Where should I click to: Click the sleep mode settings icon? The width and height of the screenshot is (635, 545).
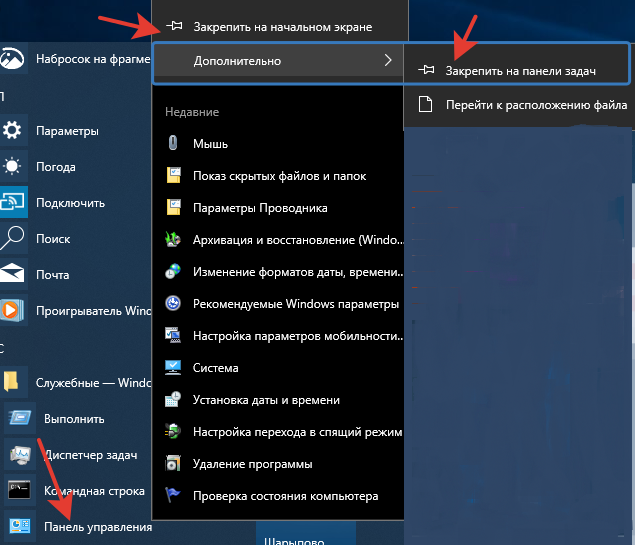(x=173, y=431)
